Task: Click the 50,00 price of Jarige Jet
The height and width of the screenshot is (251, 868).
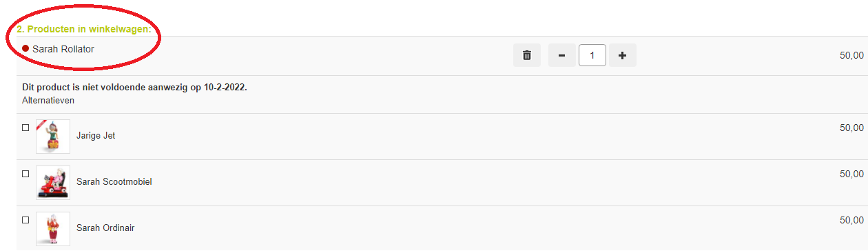Action: tap(851, 128)
